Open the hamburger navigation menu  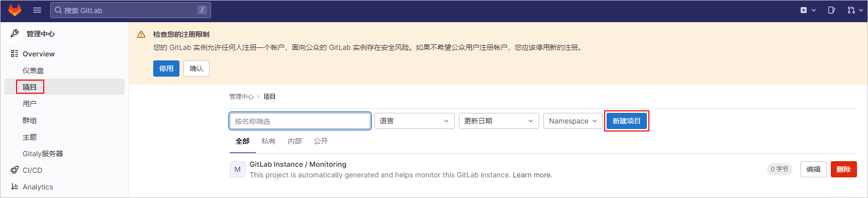pos(37,10)
